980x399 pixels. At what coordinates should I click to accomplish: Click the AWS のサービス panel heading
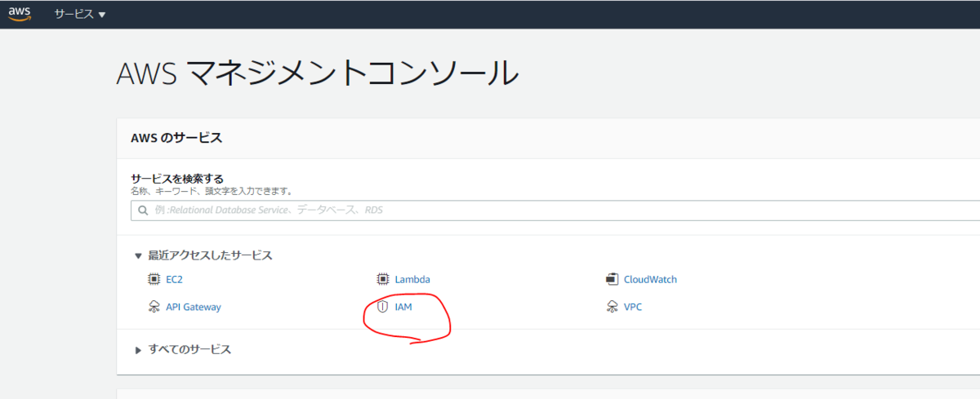click(176, 138)
